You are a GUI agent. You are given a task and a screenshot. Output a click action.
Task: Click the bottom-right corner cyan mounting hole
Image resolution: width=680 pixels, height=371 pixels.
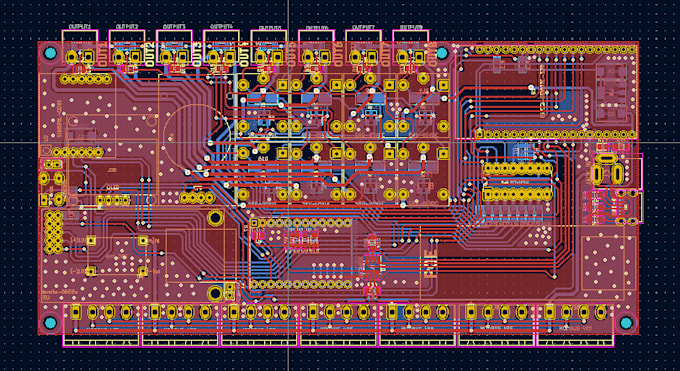[x=626, y=323]
